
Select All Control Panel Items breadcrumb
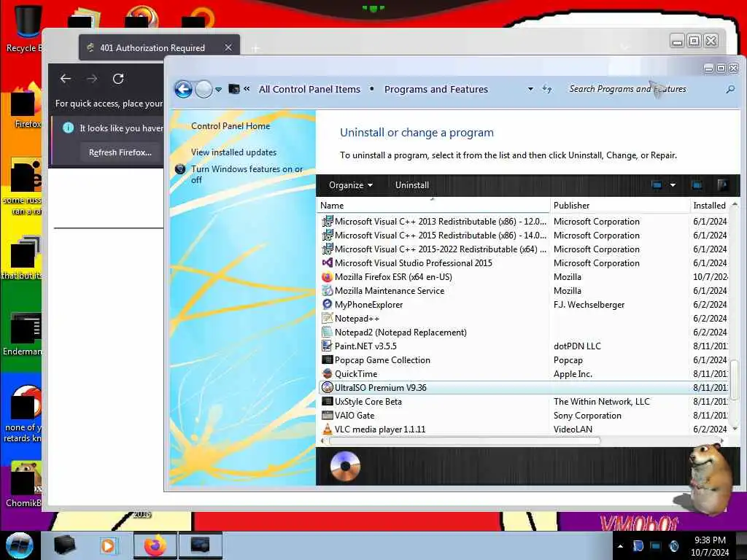pyautogui.click(x=309, y=89)
